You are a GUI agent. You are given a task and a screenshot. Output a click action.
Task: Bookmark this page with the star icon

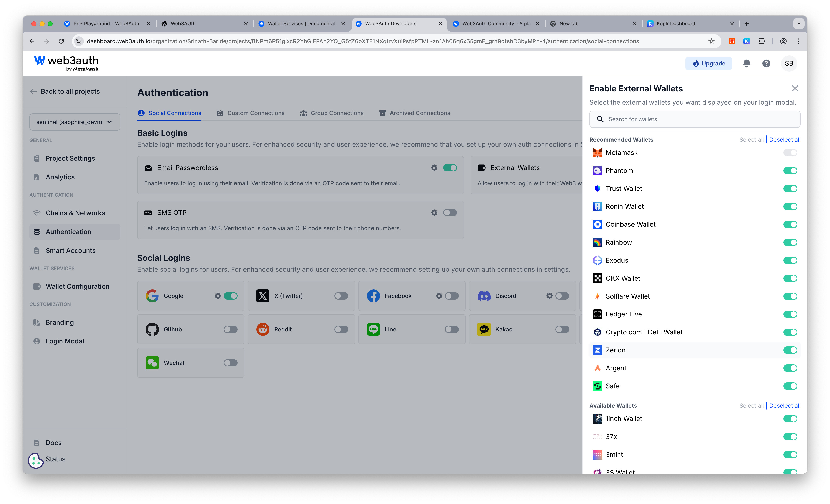coord(711,41)
